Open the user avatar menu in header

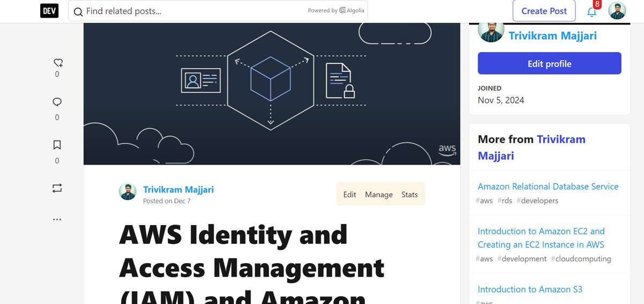coord(617,11)
